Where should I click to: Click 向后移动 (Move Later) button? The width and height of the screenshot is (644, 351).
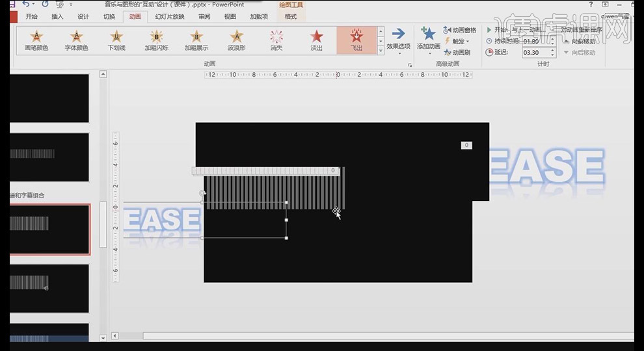(579, 52)
